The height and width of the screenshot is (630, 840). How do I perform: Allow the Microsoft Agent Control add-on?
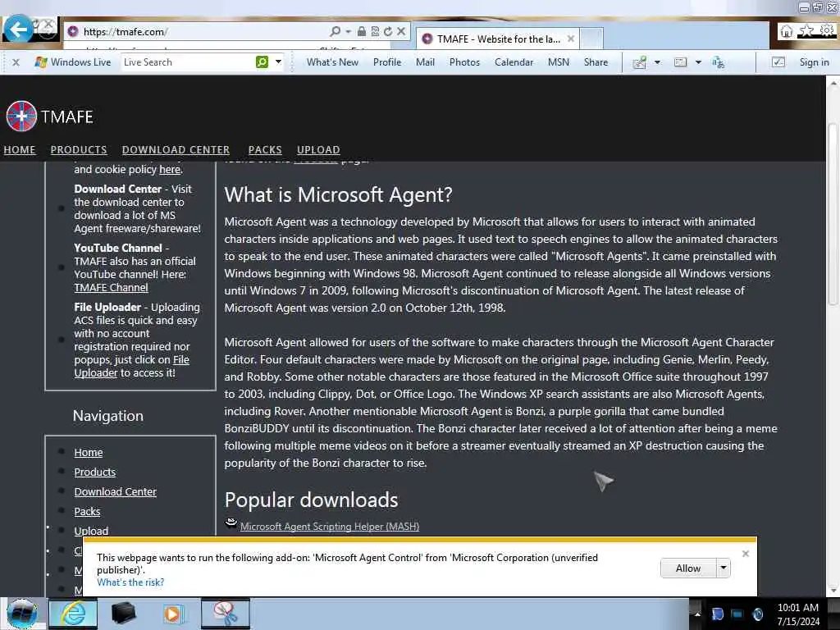pos(688,568)
